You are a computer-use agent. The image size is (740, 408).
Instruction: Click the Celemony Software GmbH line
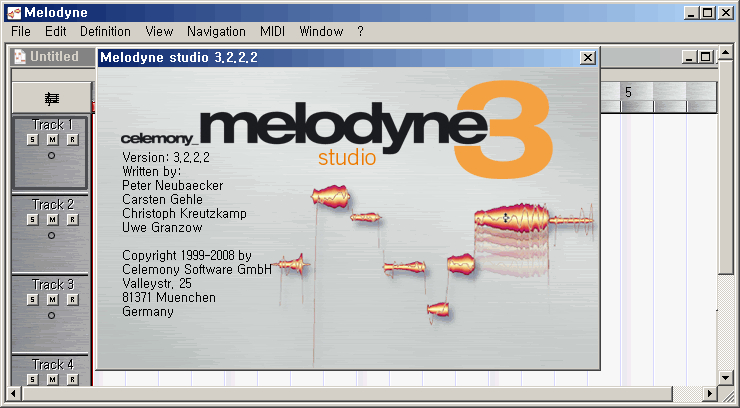[197, 269]
